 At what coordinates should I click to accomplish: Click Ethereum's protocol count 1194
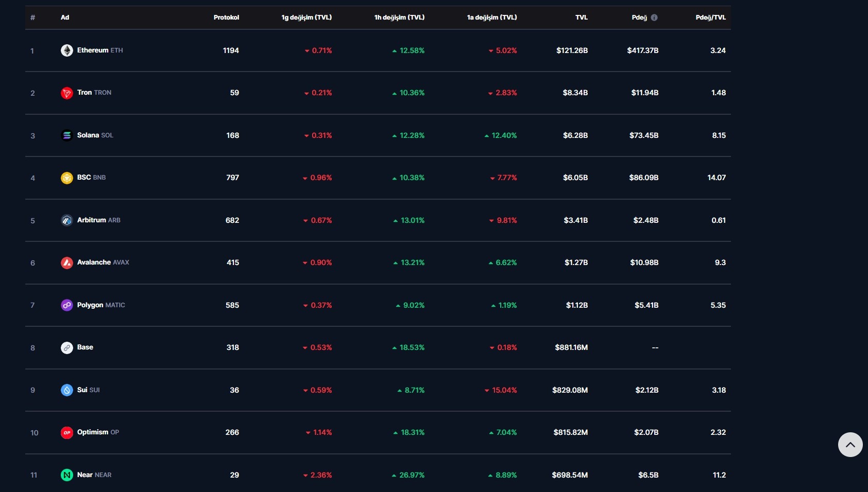231,50
